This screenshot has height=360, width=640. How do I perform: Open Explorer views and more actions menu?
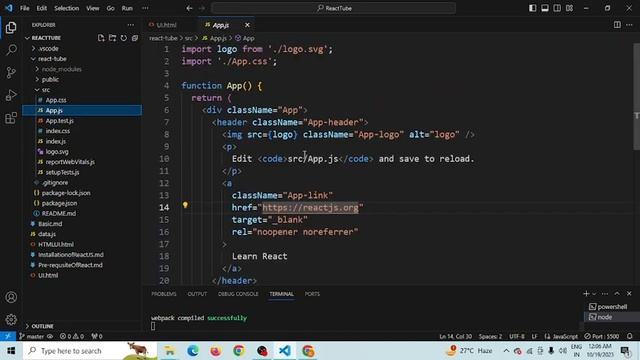[x=131, y=25]
